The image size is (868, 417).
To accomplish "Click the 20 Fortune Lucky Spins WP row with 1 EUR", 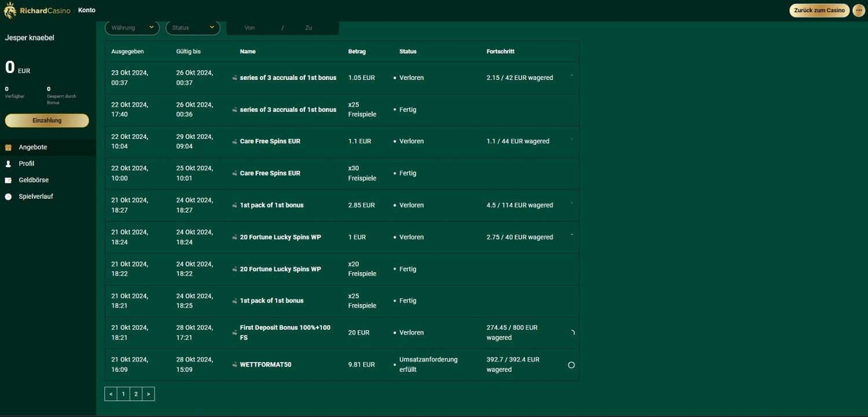I will tap(341, 237).
